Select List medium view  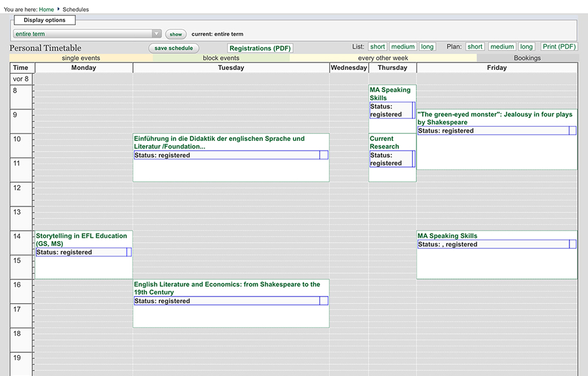pos(403,46)
